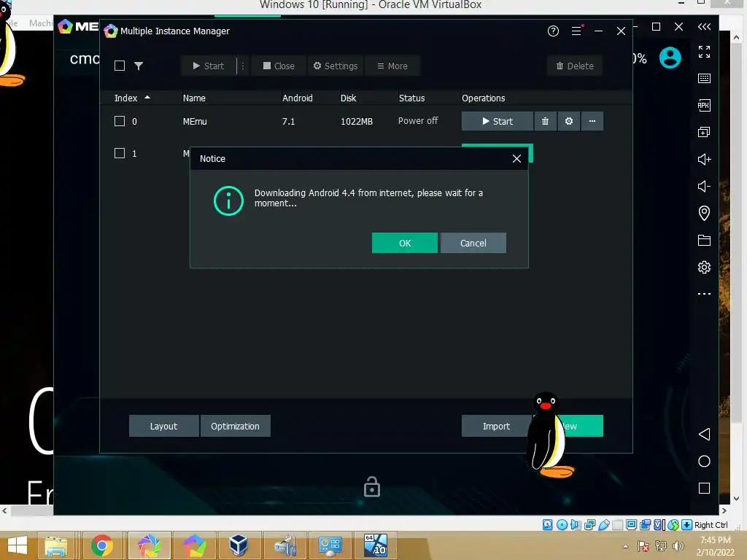The width and height of the screenshot is (747, 560).
Task: Click the toolbar Delete button
Action: (575, 66)
